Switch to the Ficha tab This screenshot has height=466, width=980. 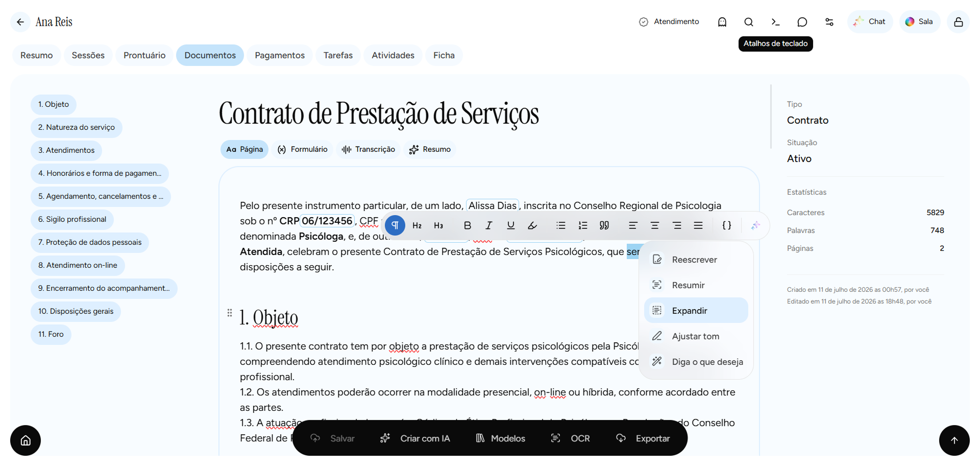point(444,55)
